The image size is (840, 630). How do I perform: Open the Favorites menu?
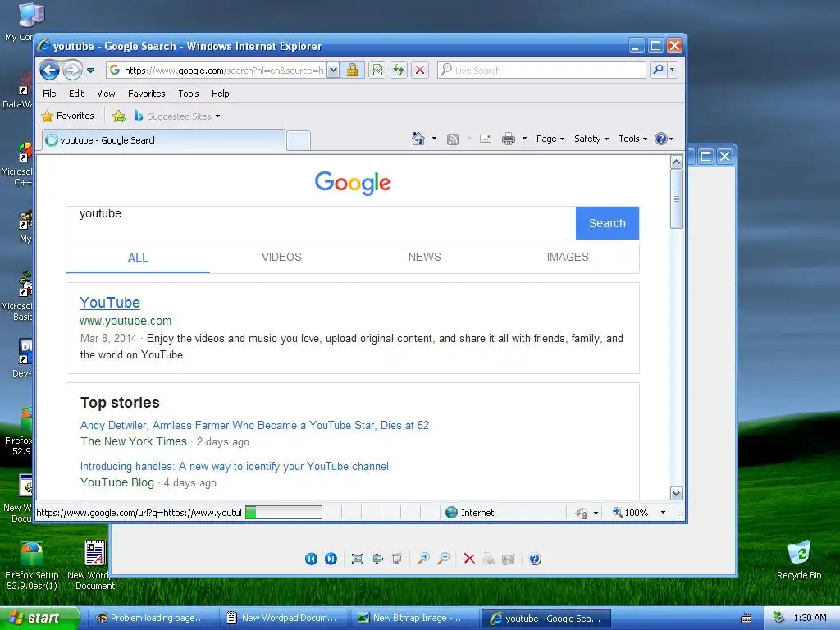click(146, 94)
